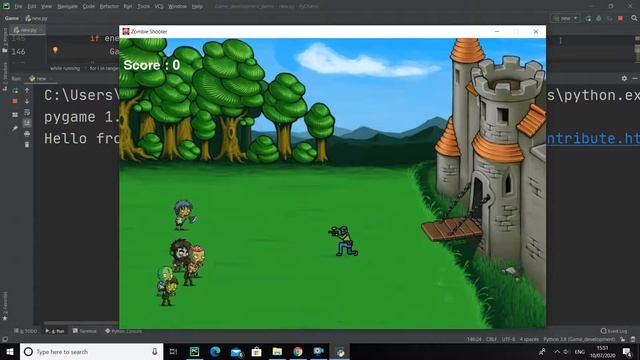Click the intention lightbulb icon at line 146
The image size is (640, 360).
coord(55,50)
